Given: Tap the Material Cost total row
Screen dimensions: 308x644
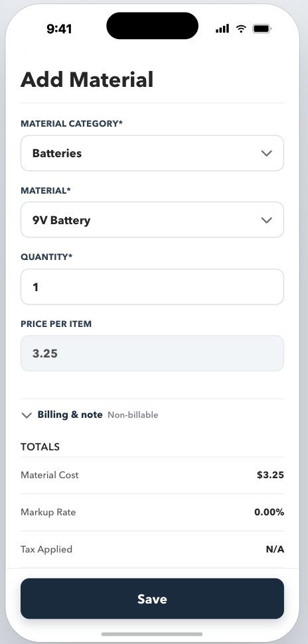Looking at the screenshot, I should click(152, 475).
